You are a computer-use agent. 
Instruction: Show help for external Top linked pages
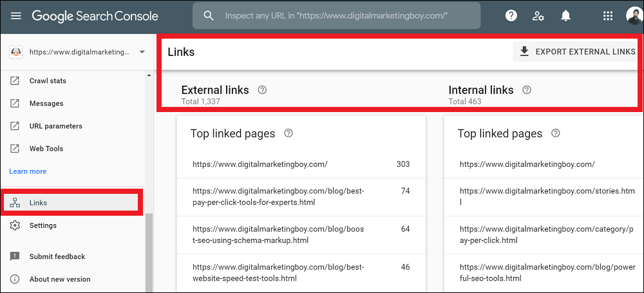[x=289, y=133]
